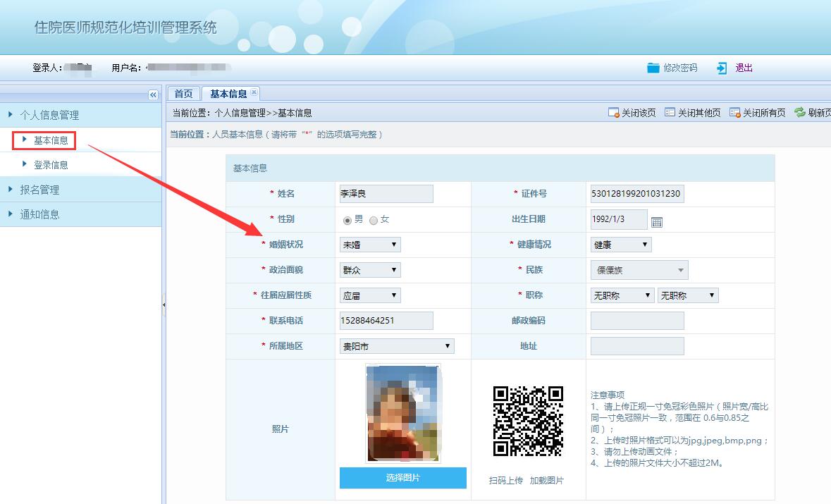Click the 关闭其他页 icon
Screen dimensions: 831x504
click(670, 113)
